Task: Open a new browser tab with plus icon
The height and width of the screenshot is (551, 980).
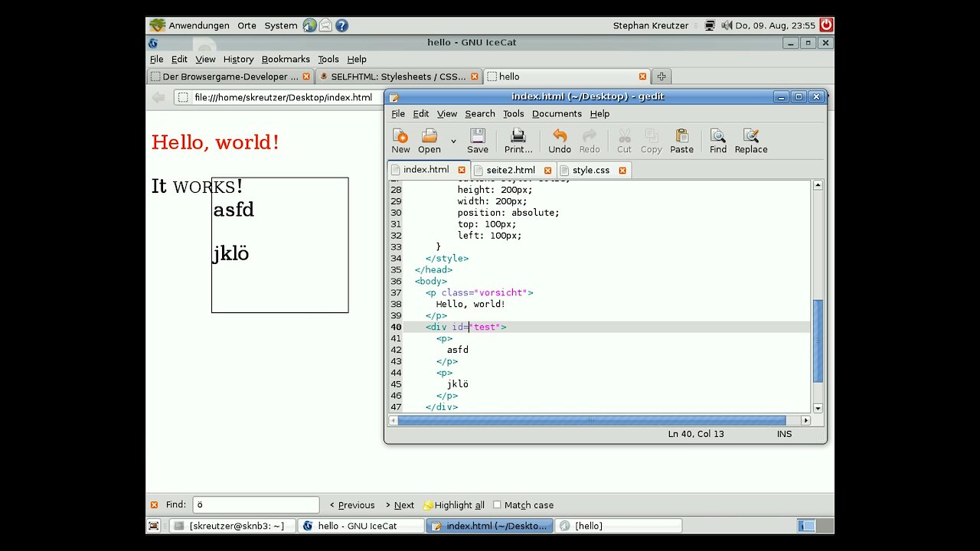Action: pos(661,77)
